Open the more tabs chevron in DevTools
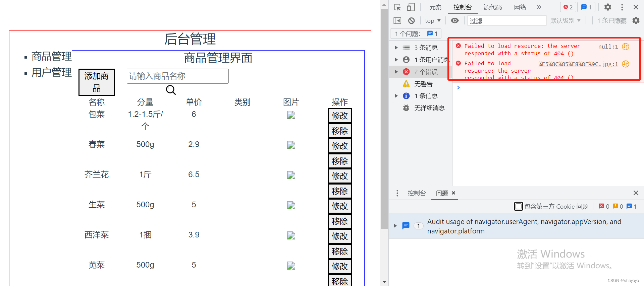Screen dimensions: 644x286 [539, 7]
